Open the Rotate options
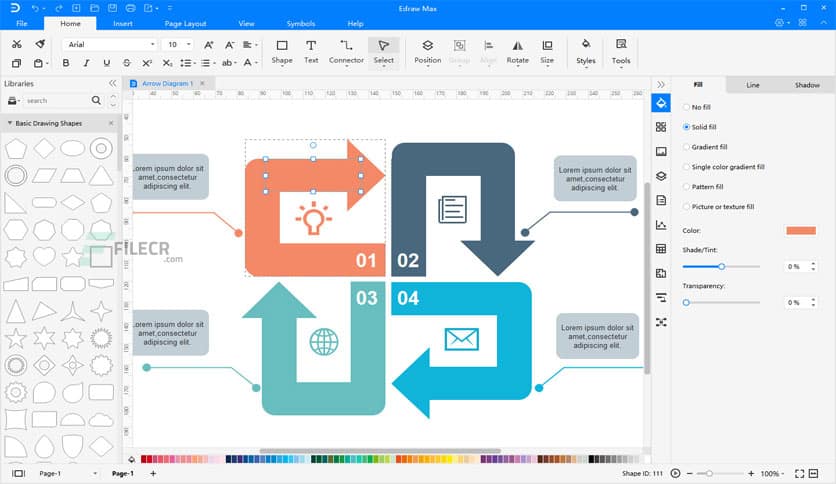 (x=517, y=52)
